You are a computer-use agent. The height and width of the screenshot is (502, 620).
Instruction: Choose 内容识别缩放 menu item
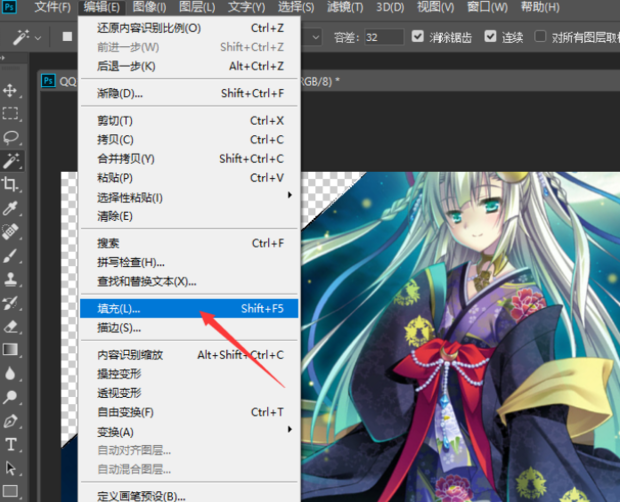coord(189,355)
